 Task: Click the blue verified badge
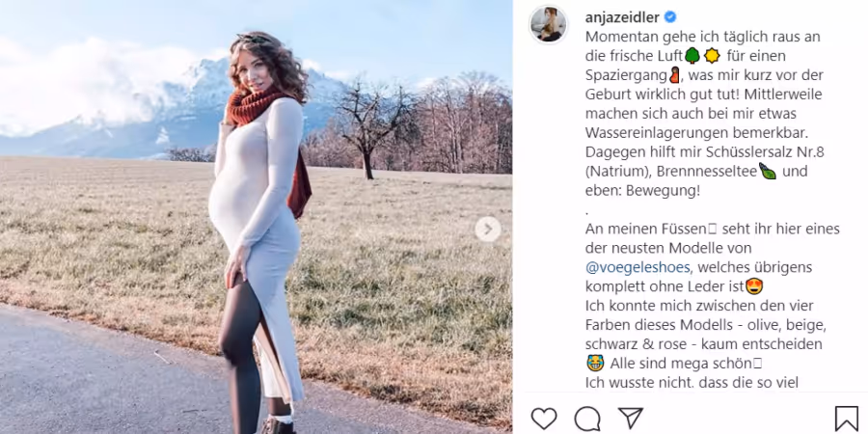(670, 17)
